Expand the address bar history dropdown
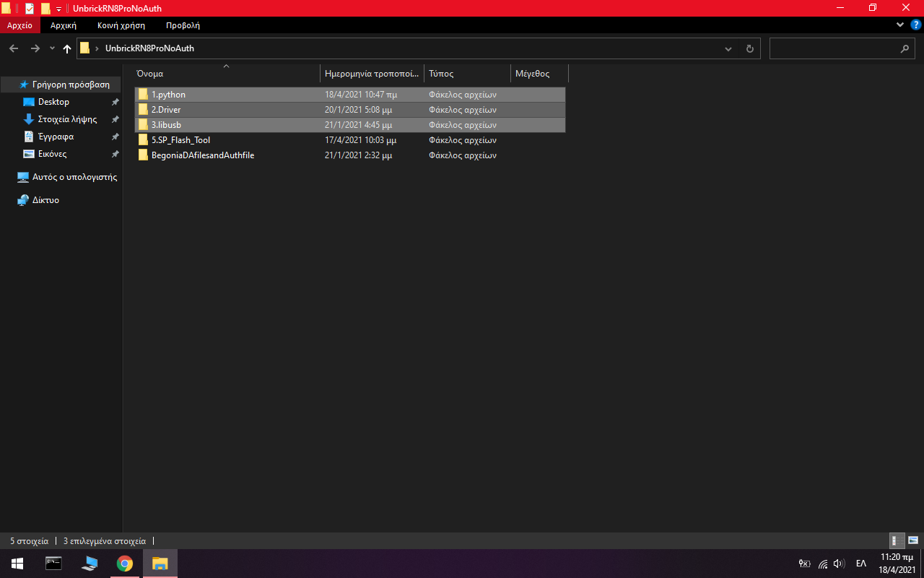This screenshot has width=924, height=578. [x=728, y=48]
